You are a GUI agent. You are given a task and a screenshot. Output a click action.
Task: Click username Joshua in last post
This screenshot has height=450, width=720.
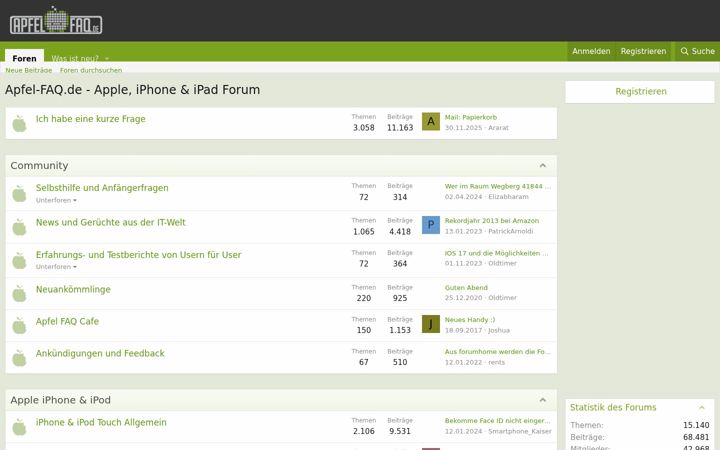pos(499,330)
